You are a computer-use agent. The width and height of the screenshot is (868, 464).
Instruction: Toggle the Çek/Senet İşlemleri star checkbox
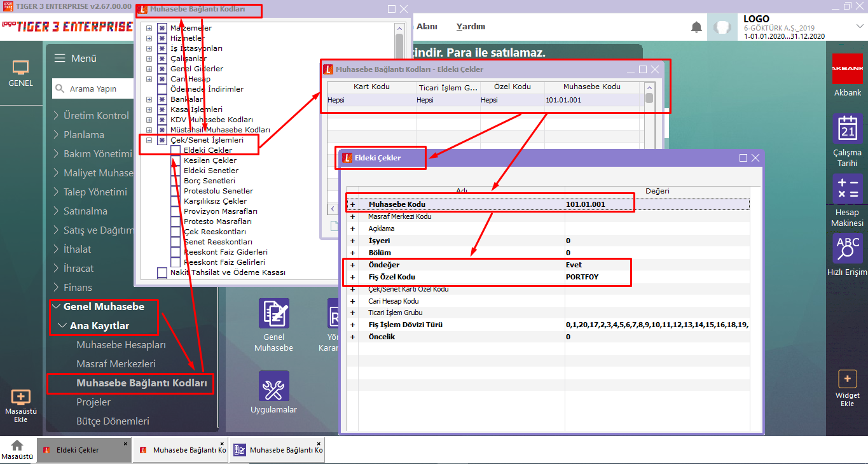(x=162, y=140)
